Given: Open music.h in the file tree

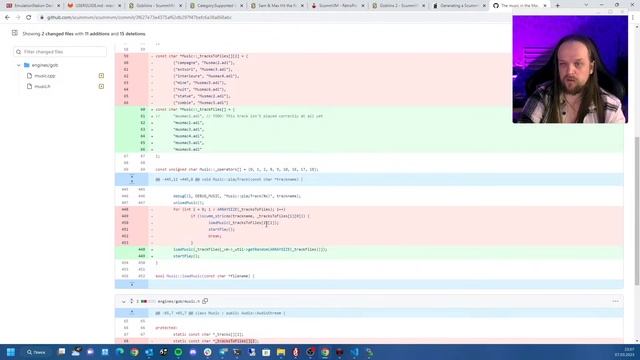Looking at the screenshot, I should coord(42,87).
